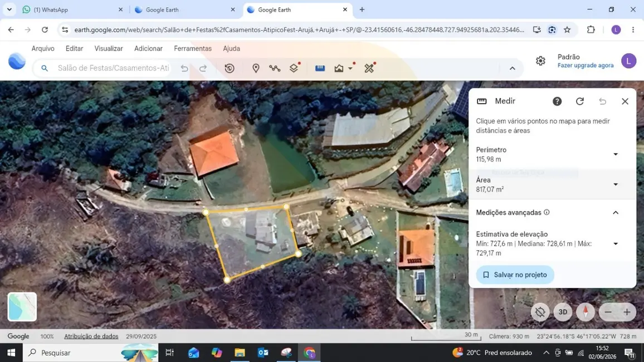The width and height of the screenshot is (644, 362).
Task: Click the 29/09/2025 imagery date
Action: [x=142, y=336]
